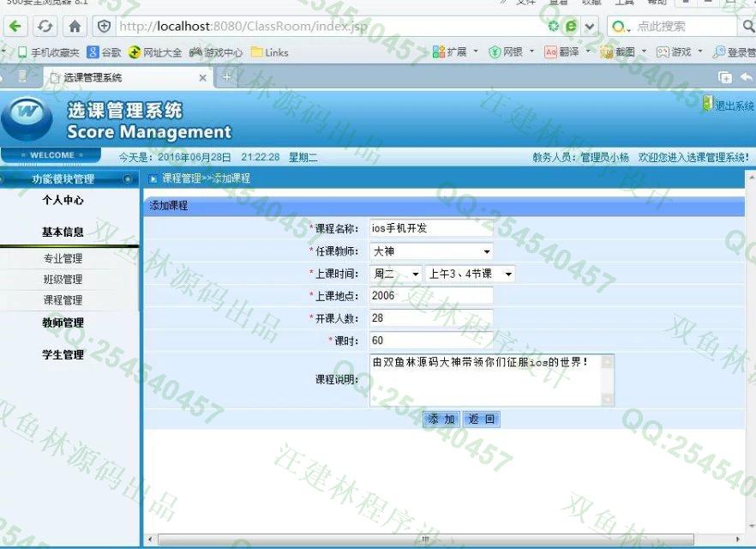Close the 选课管理系统 tab
756x549 pixels.
tap(203, 78)
